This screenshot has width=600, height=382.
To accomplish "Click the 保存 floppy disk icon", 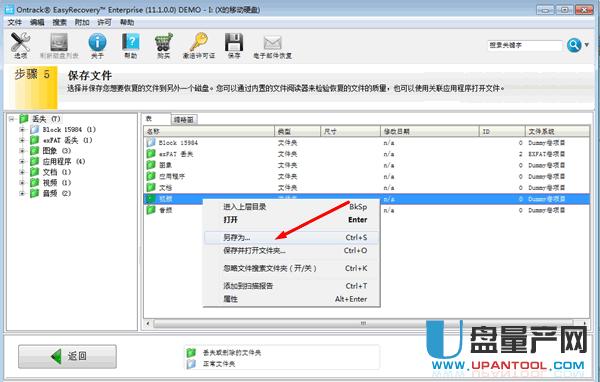I will [x=234, y=42].
